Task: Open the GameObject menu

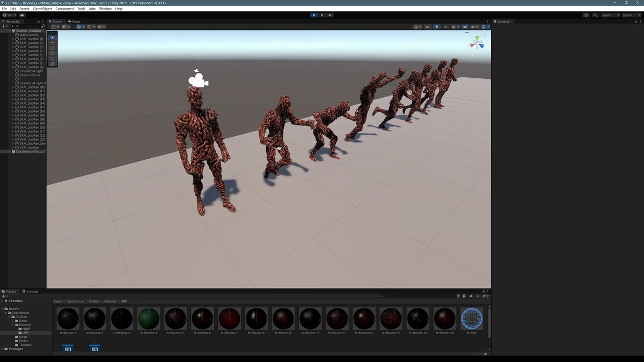Action: pos(42,9)
